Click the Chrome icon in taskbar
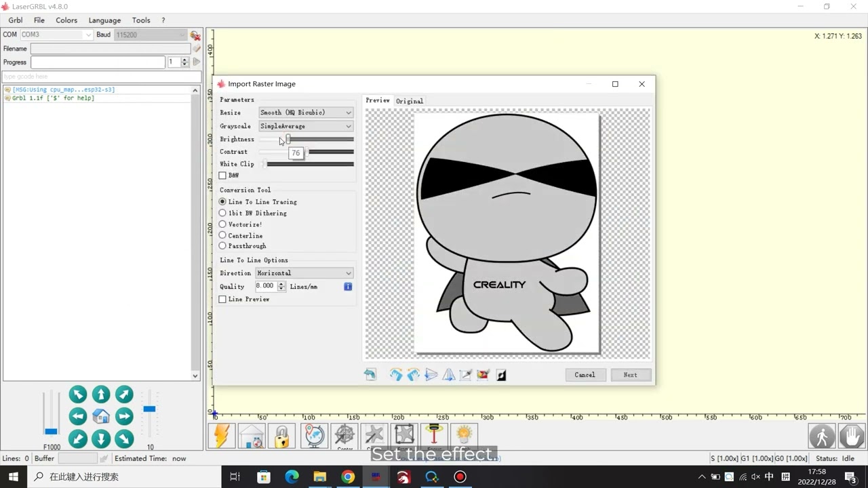Screen dimensions: 868x488 tap(348, 476)
